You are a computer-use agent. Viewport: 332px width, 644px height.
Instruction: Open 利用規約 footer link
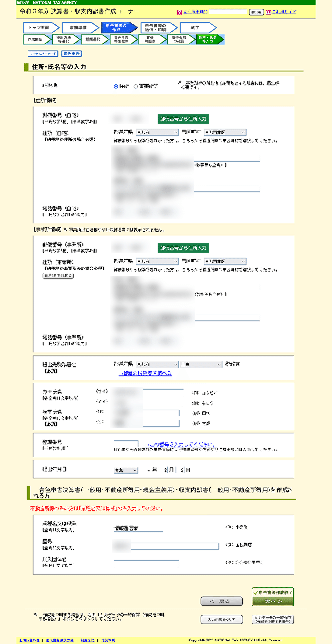pos(87,640)
